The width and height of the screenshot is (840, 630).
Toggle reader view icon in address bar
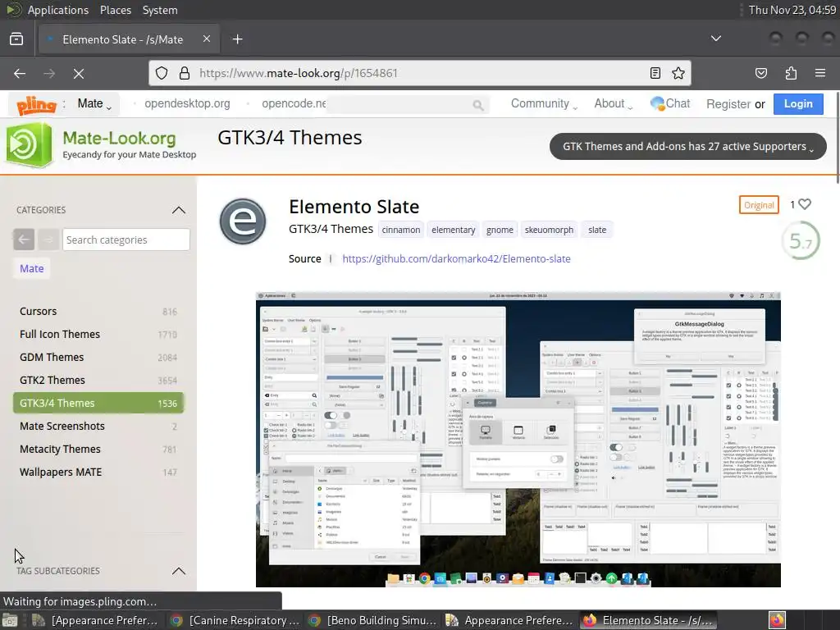tap(655, 73)
